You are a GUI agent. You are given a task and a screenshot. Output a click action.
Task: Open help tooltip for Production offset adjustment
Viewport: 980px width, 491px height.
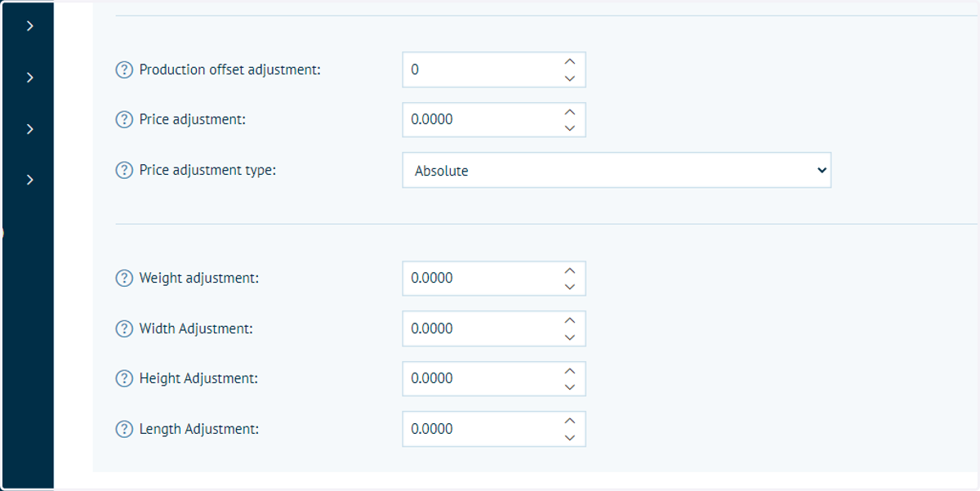coord(124,70)
